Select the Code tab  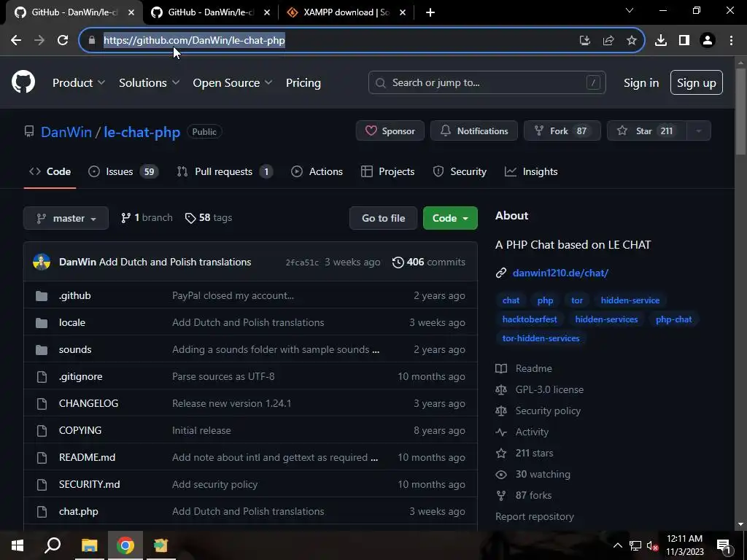50,171
